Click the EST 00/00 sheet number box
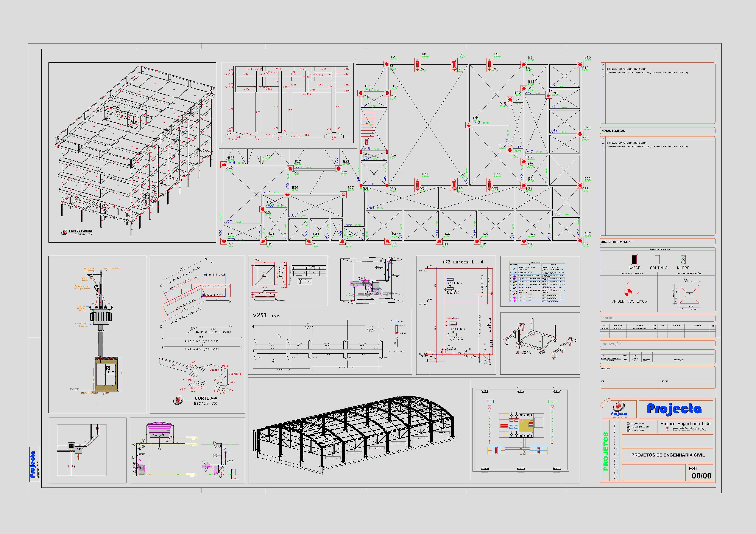The width and height of the screenshot is (756, 534). [x=701, y=472]
